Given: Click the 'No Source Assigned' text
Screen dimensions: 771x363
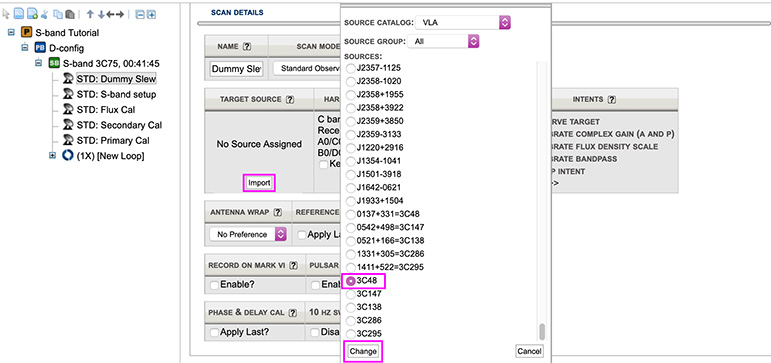Looking at the screenshot, I should point(259,144).
